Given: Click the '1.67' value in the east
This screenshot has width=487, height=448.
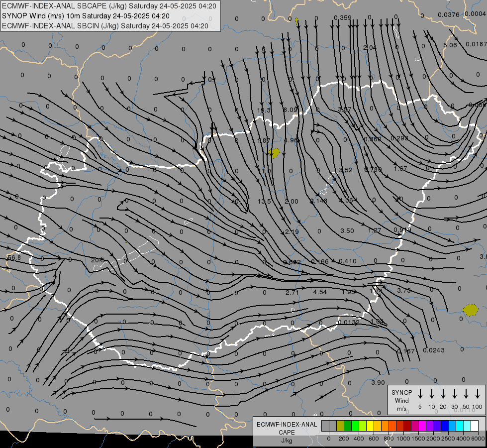Looking at the screenshot, I should pyautogui.click(x=400, y=169).
